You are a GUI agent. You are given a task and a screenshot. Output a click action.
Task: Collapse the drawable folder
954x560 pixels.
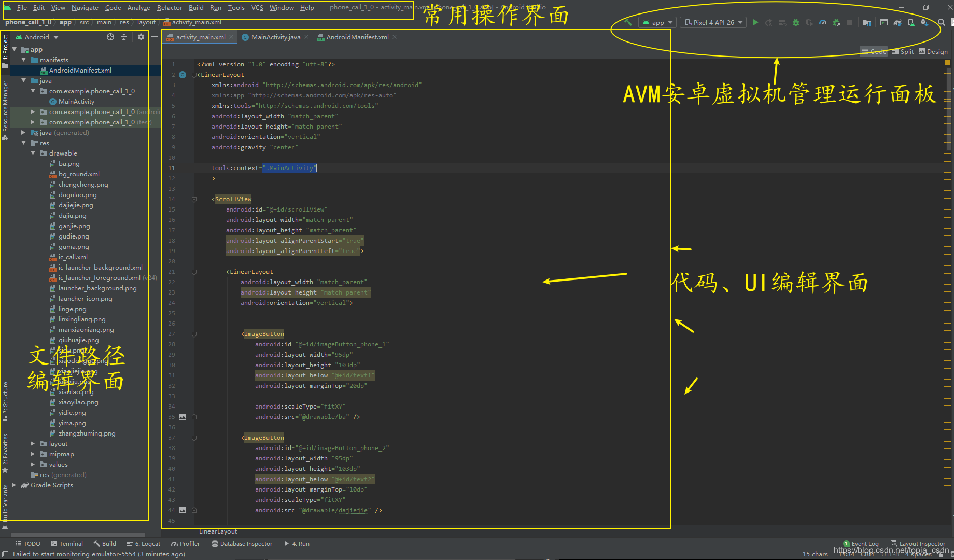[33, 153]
